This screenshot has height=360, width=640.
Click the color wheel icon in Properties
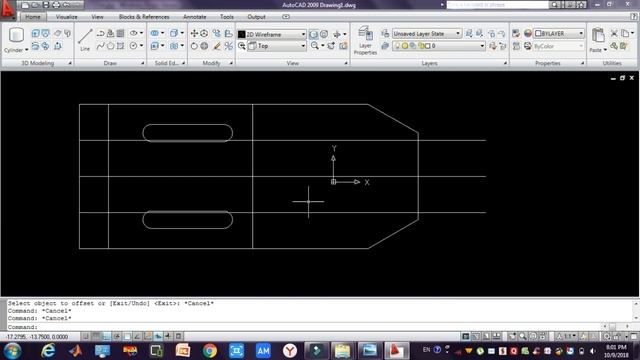pos(528,33)
